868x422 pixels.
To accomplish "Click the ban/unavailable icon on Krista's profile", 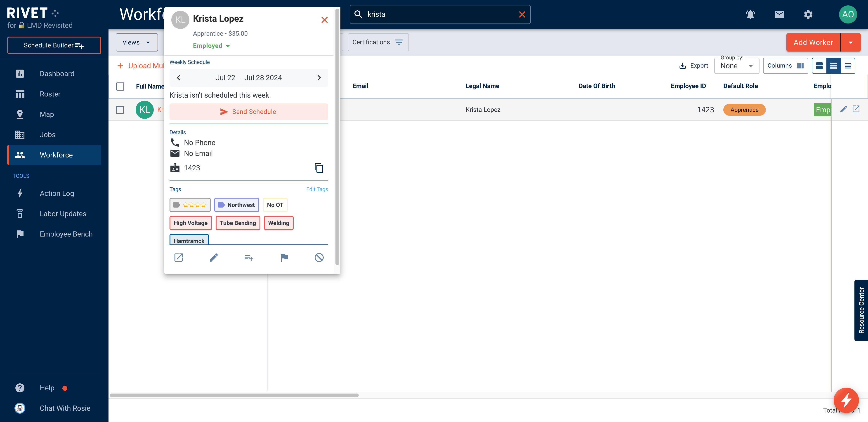I will point(319,257).
